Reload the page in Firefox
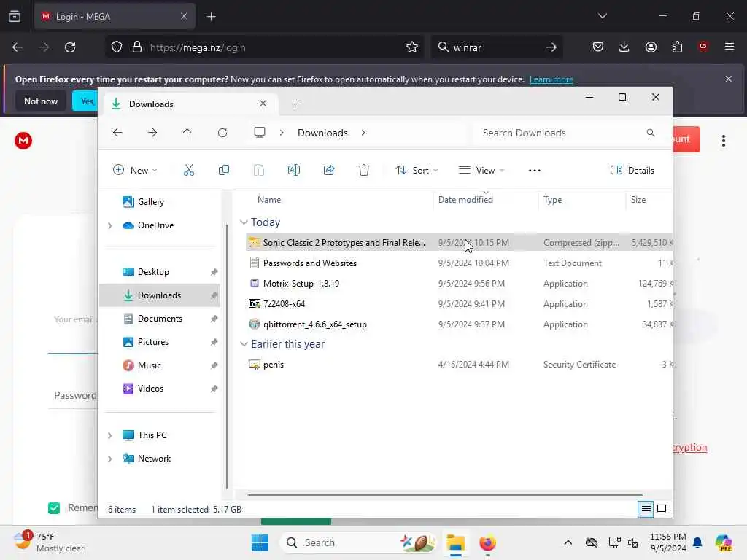 point(70,47)
